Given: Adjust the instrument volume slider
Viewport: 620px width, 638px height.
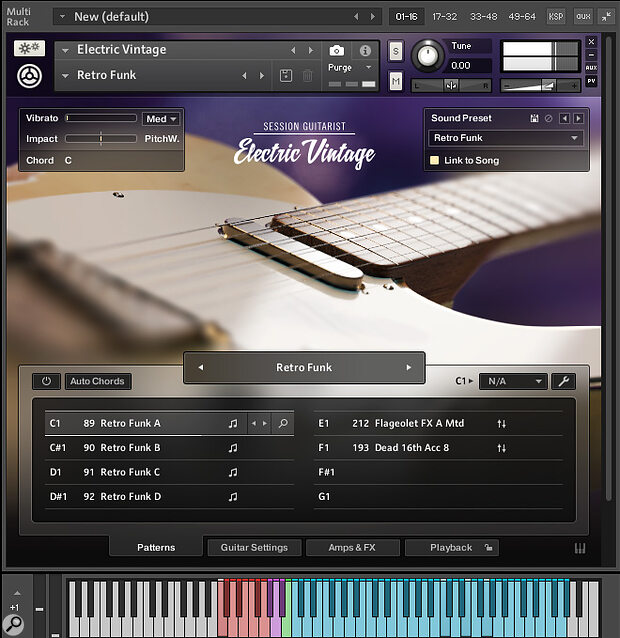Looking at the screenshot, I should click(x=540, y=86).
